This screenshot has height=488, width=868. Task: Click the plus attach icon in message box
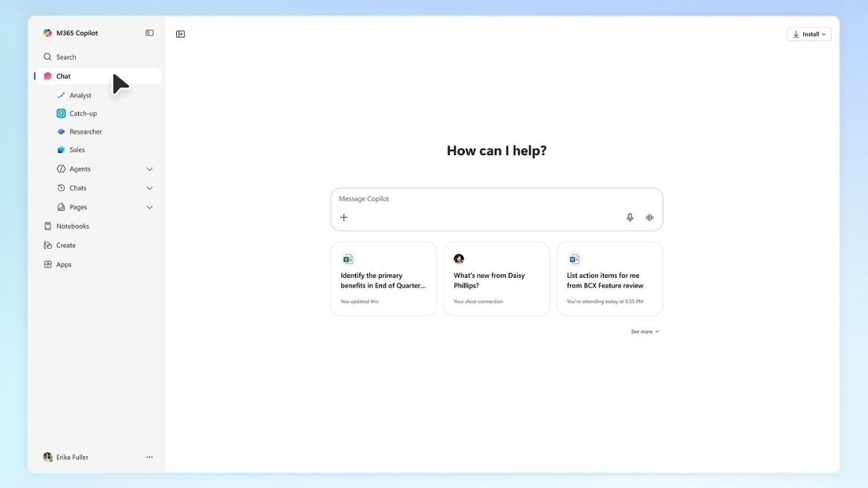(343, 218)
